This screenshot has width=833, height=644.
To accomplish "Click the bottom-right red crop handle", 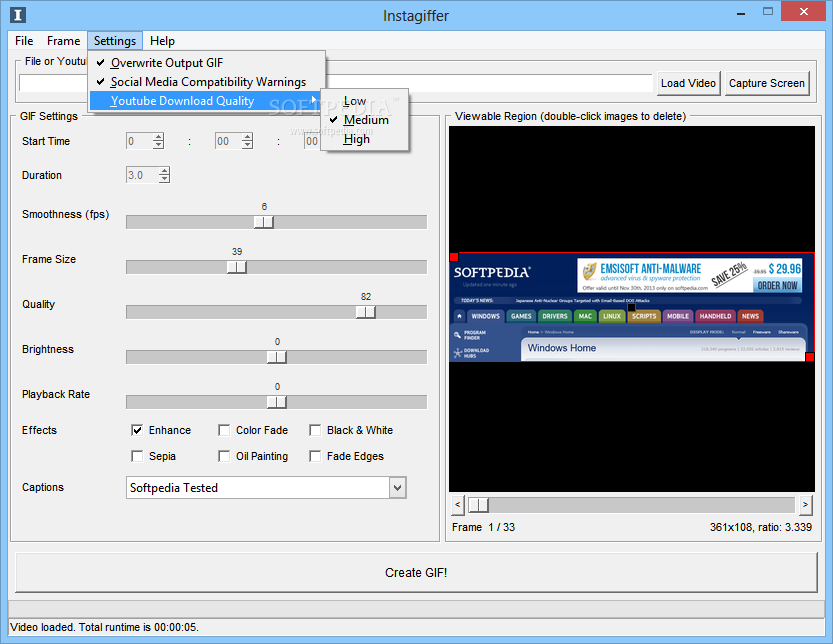I will tap(810, 357).
